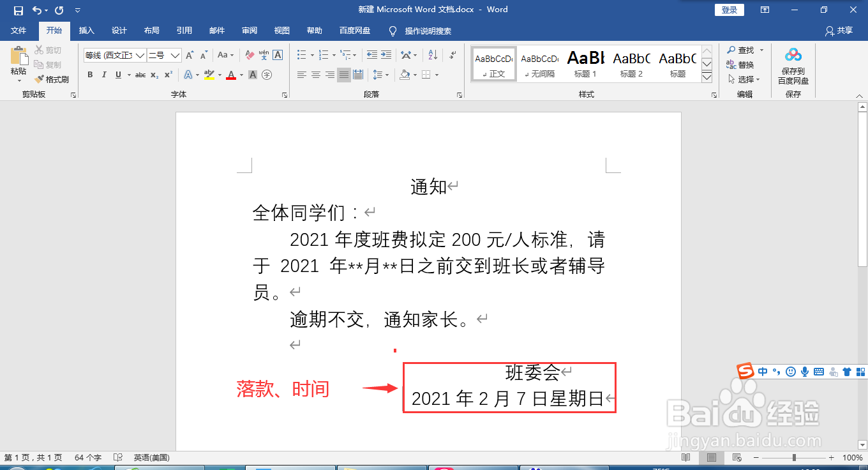Image resolution: width=868 pixels, height=470 pixels.
Task: Switch to the References (引用) tab
Action: (x=184, y=31)
